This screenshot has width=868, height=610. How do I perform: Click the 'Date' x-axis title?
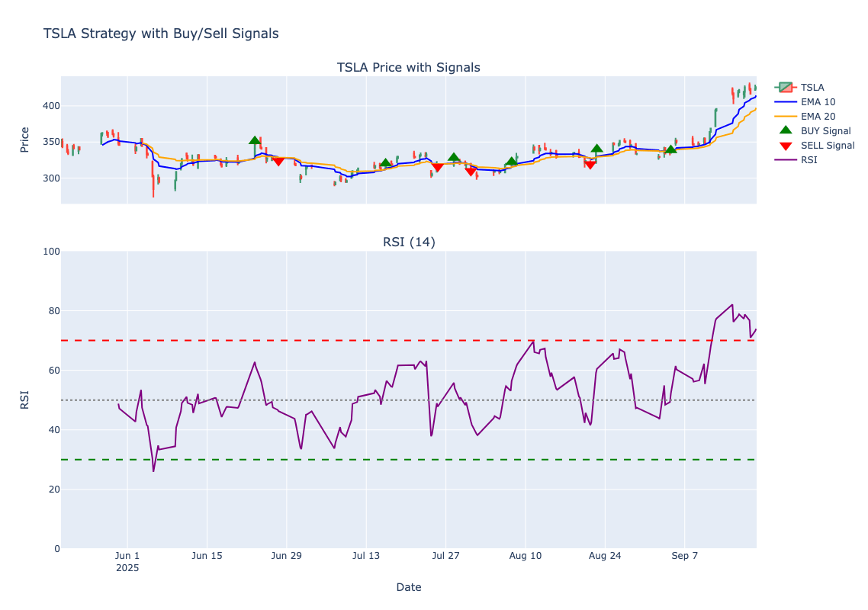pyautogui.click(x=409, y=587)
